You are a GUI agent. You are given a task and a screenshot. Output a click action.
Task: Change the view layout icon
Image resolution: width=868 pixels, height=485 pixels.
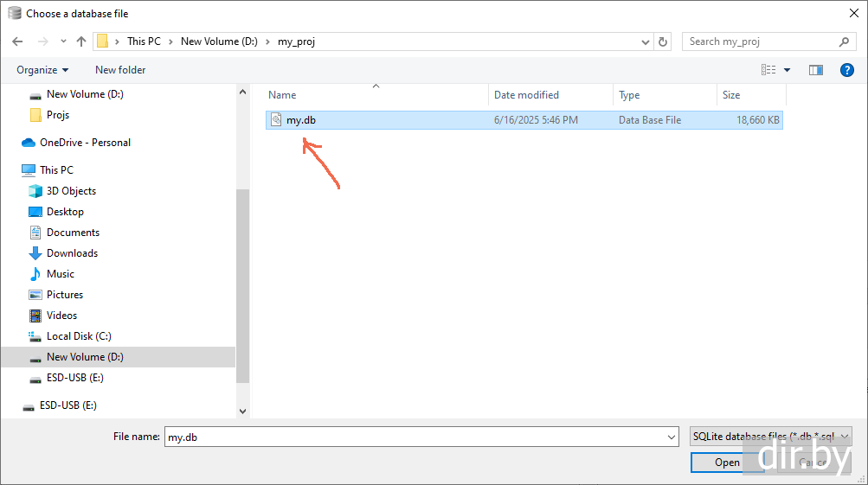(768, 70)
